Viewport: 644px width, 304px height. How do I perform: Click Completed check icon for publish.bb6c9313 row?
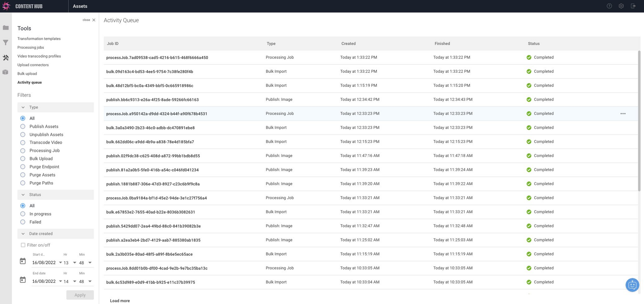529,100
